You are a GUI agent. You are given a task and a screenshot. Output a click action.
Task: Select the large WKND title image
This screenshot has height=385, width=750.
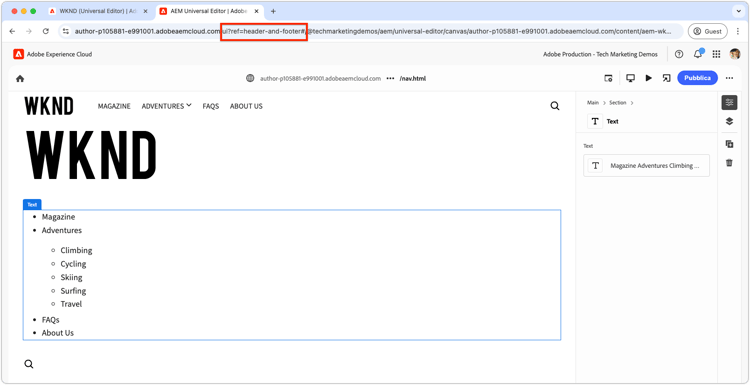[x=90, y=155]
